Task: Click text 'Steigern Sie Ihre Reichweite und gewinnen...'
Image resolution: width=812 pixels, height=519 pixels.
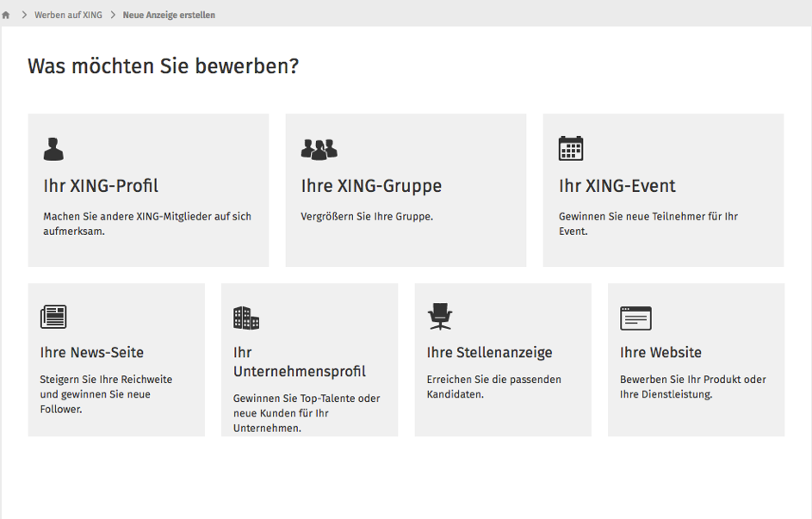Action: click(106, 394)
